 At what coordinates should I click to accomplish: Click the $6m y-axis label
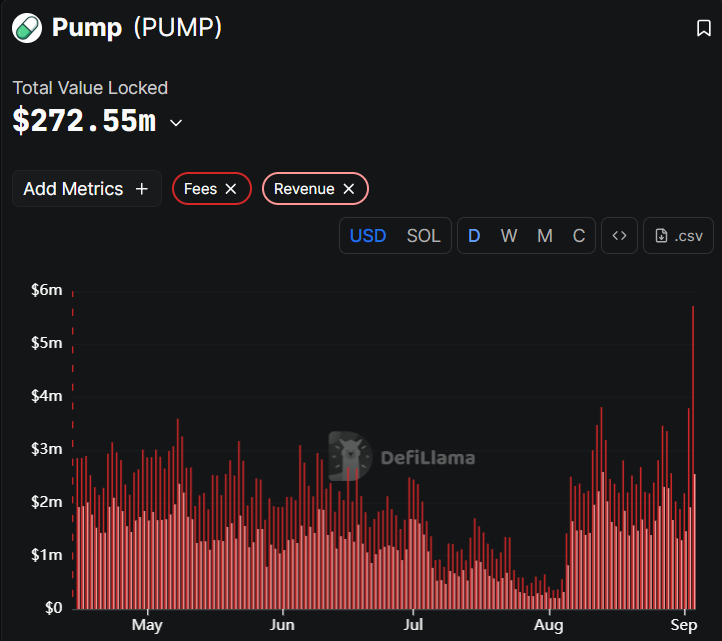[x=47, y=290]
